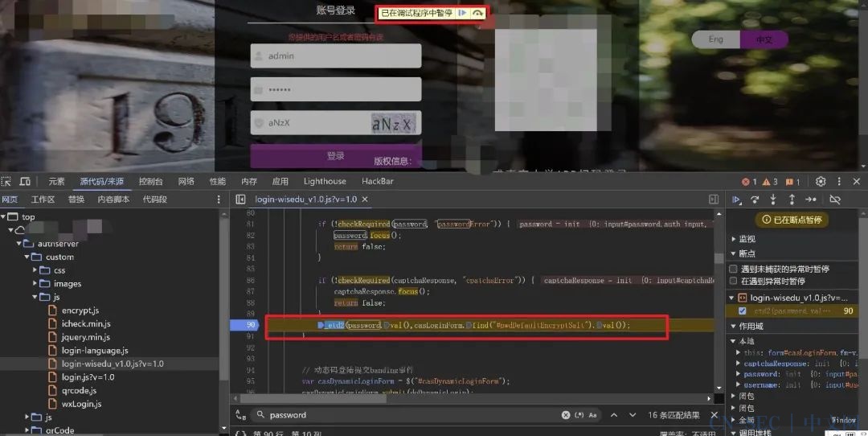Toggle the debugger sidebar icon

pyautogui.click(x=714, y=199)
